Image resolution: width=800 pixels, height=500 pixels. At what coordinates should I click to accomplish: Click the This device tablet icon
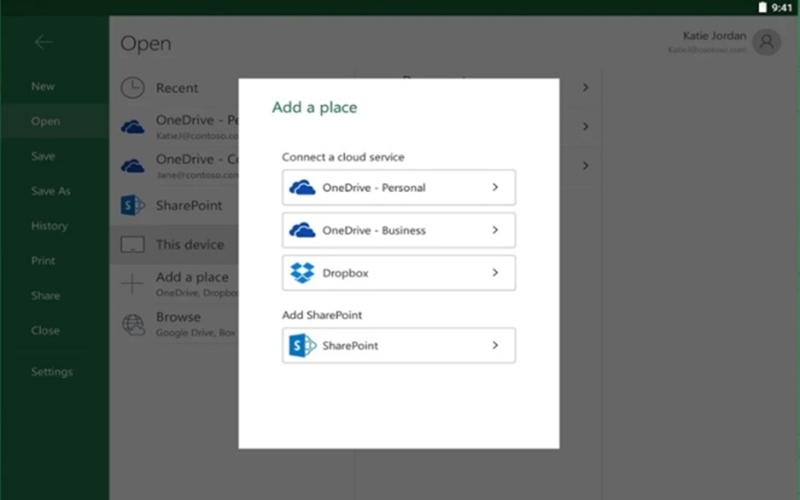(x=132, y=245)
